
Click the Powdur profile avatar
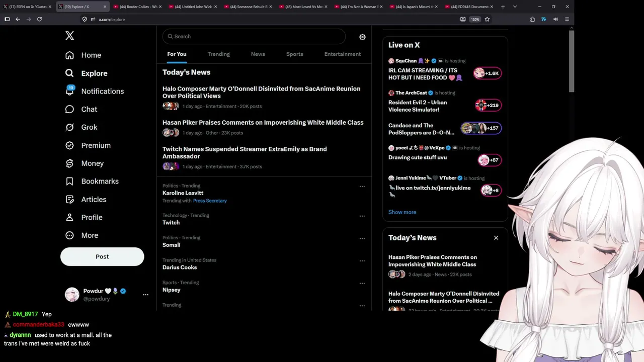pos(72,295)
